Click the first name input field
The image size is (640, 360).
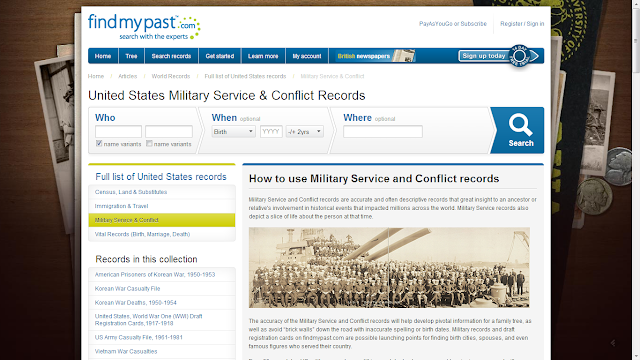118,131
